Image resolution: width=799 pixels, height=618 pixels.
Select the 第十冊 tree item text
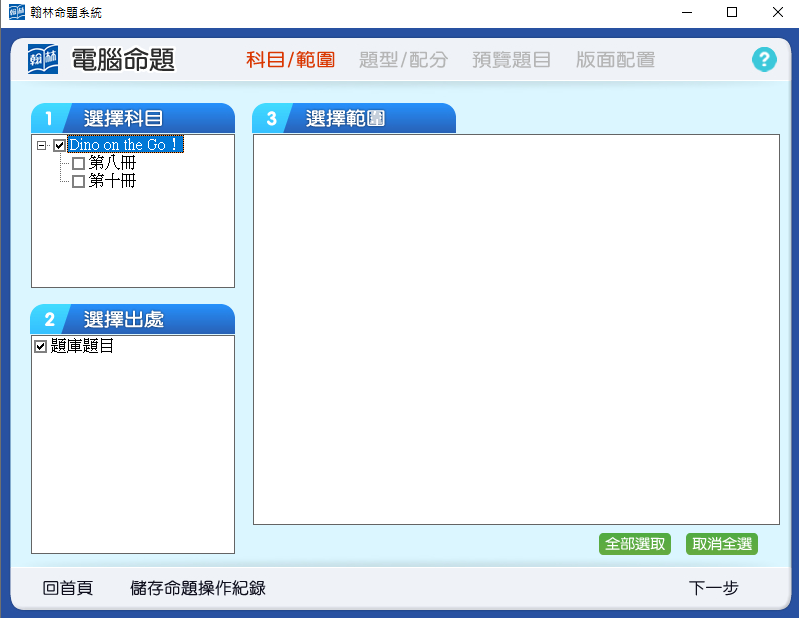click(x=112, y=181)
